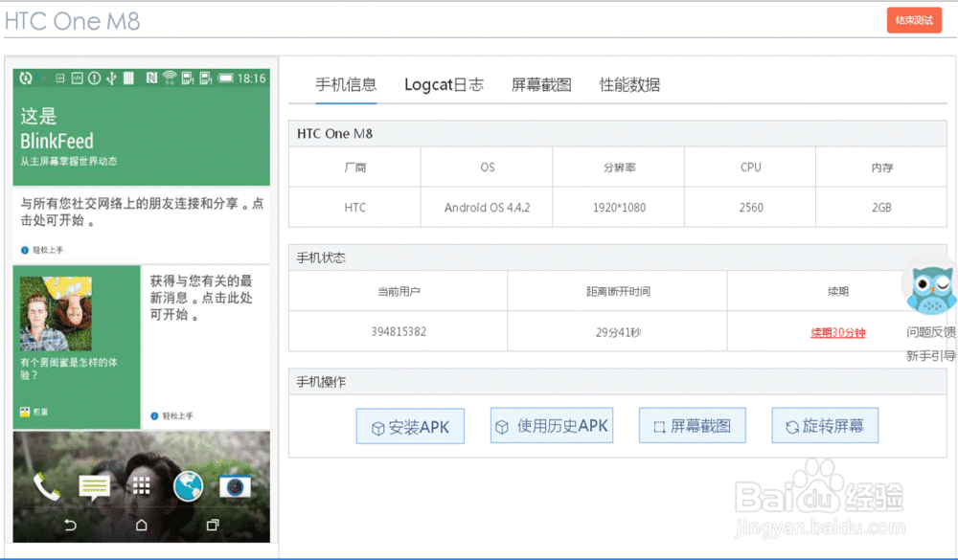Viewport: 958px width, 560px height.
Task: Click the 安装APK button
Action: pyautogui.click(x=410, y=426)
